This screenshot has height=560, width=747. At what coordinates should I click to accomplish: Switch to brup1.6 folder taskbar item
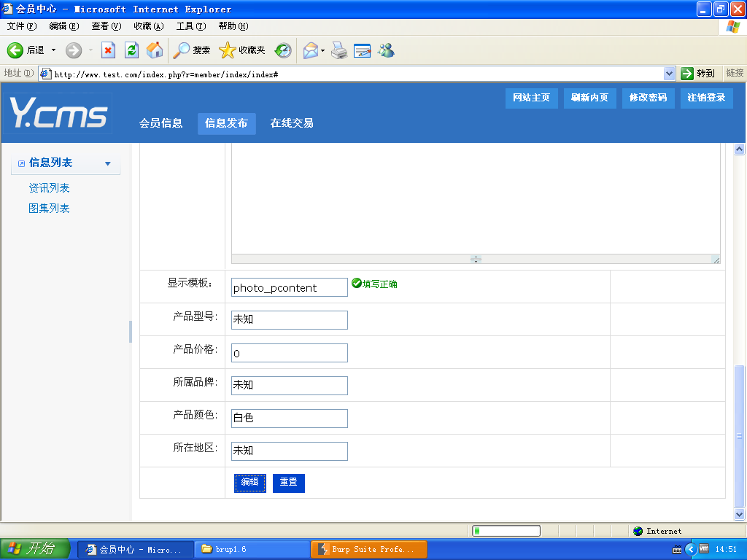[252, 550]
